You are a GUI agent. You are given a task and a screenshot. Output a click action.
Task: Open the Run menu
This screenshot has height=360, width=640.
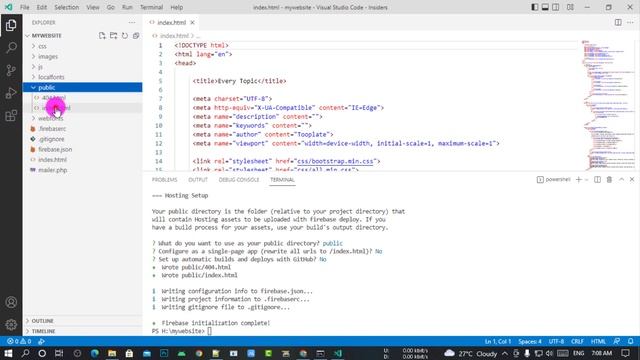tap(127, 7)
